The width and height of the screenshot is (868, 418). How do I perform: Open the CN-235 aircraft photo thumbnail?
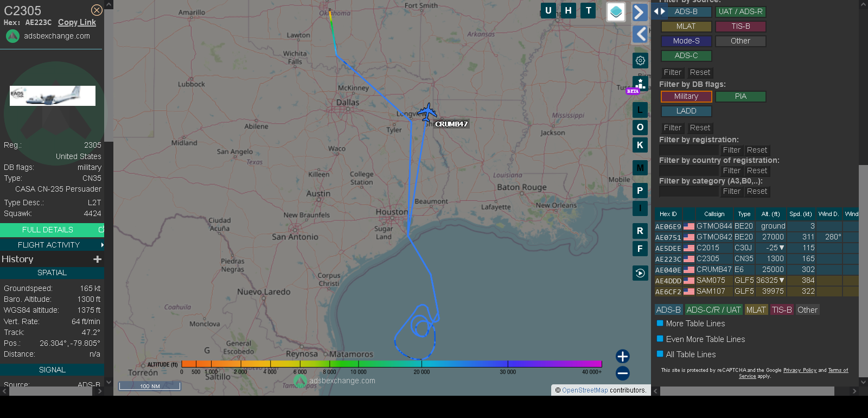pyautogui.click(x=53, y=96)
